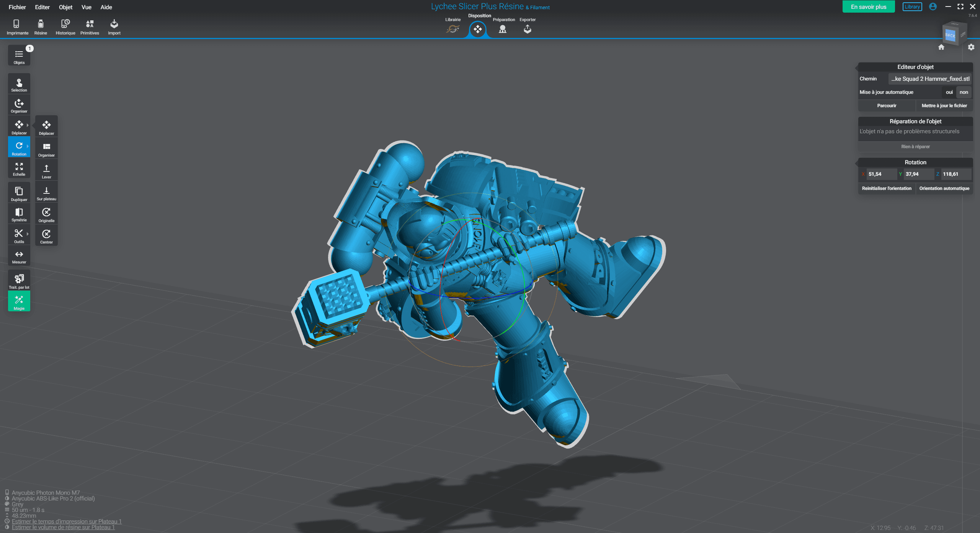Open the viewport settings gear
Image resolution: width=980 pixels, height=533 pixels.
971,47
